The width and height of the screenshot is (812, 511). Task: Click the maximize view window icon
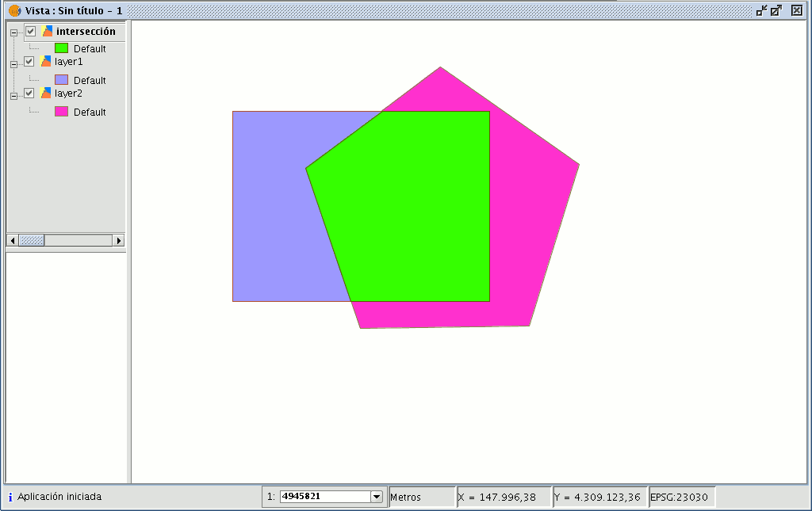776,10
